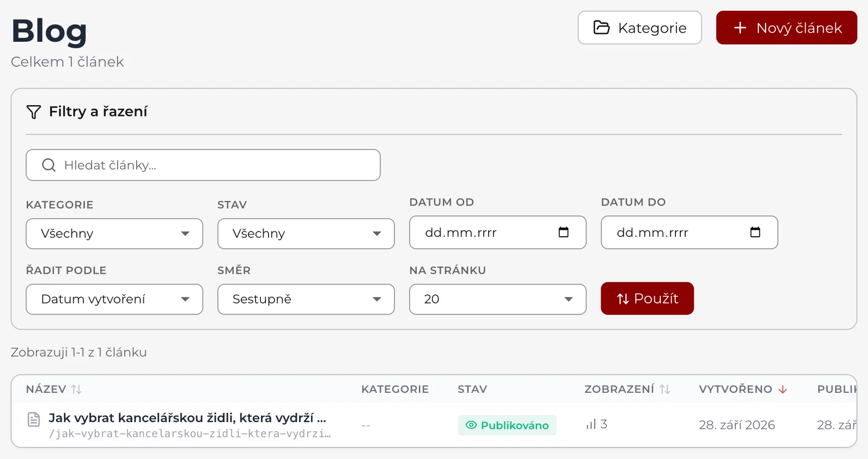Click the document icon of the article row
The image size is (868, 459).
tap(34, 419)
